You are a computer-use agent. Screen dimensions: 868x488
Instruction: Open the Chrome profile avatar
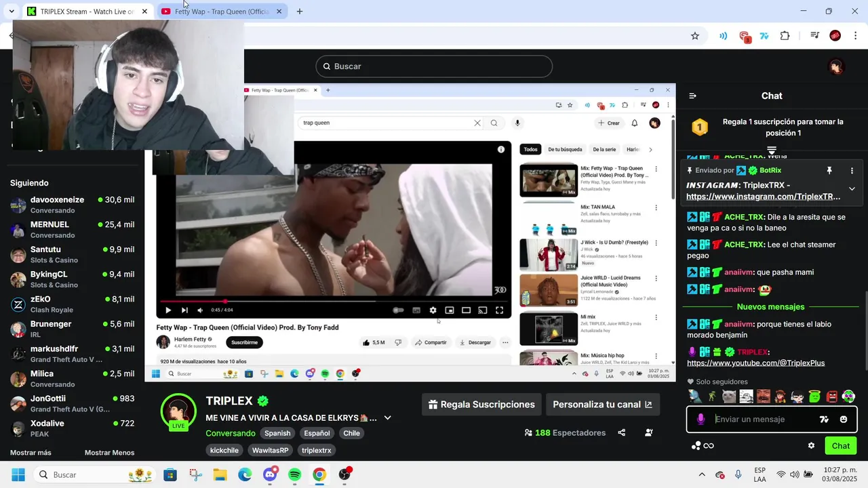tap(835, 36)
